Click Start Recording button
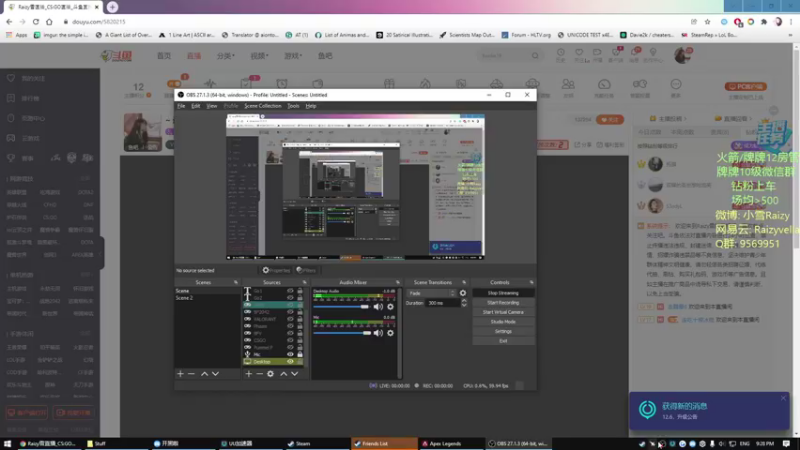The image size is (800, 450). (x=503, y=303)
